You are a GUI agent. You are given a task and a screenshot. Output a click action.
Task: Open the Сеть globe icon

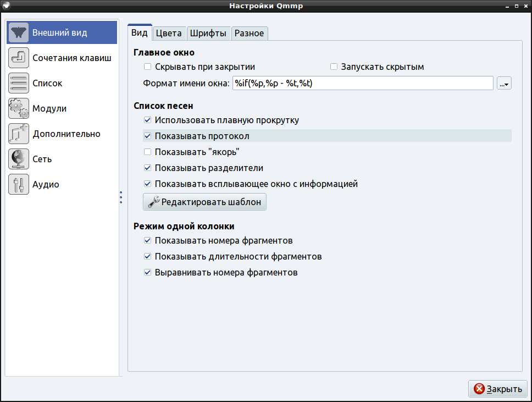[19, 159]
